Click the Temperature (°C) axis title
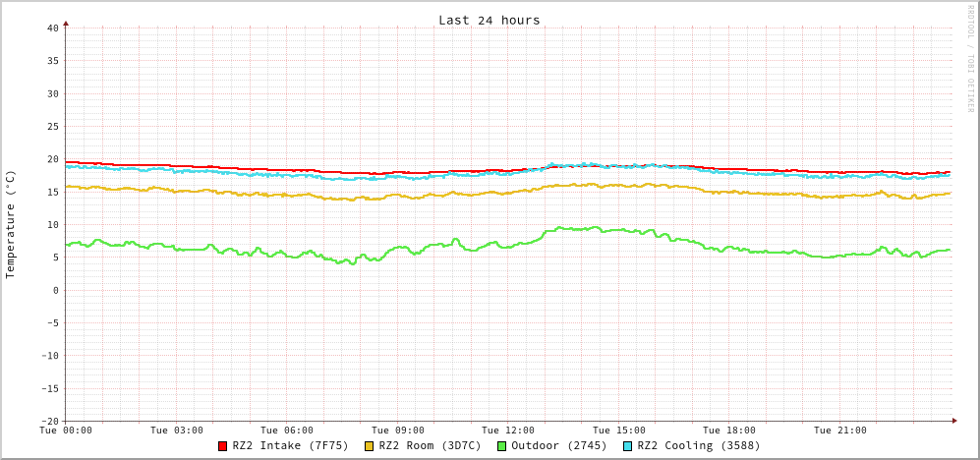980x460 pixels. [x=11, y=224]
